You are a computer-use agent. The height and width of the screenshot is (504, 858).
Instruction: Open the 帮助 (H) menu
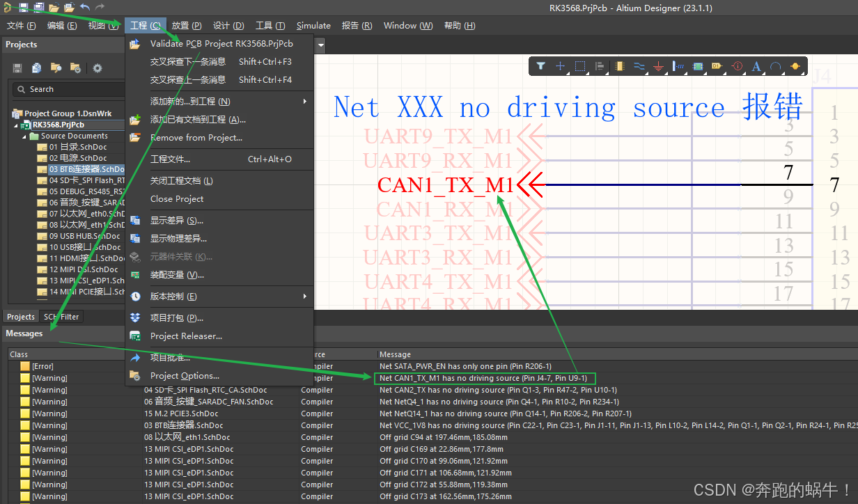coord(460,26)
